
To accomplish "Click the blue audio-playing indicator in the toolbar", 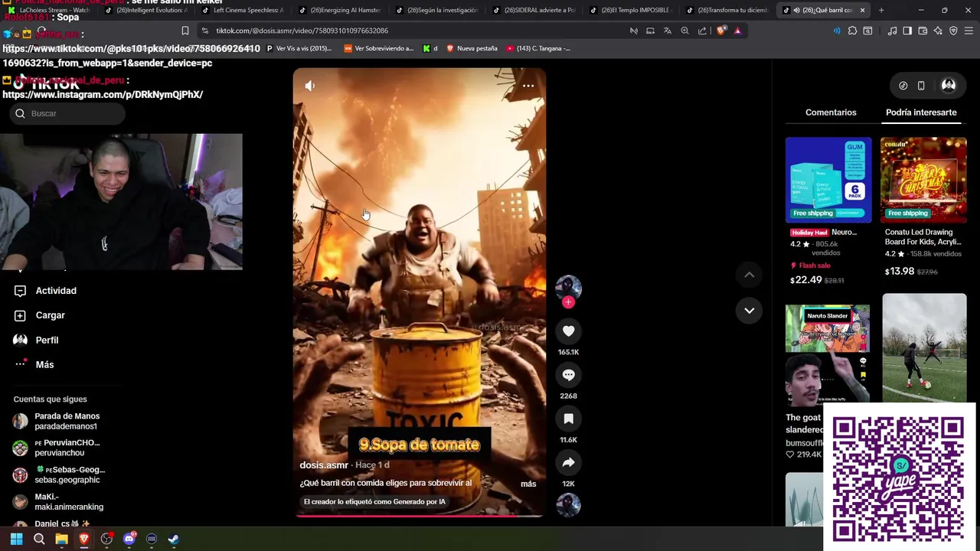I will (x=837, y=31).
